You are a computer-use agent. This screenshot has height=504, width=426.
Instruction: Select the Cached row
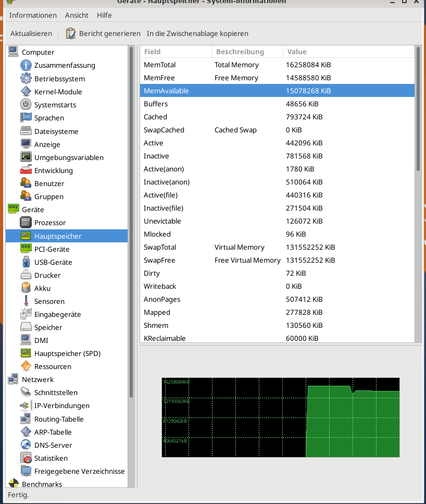(277, 117)
